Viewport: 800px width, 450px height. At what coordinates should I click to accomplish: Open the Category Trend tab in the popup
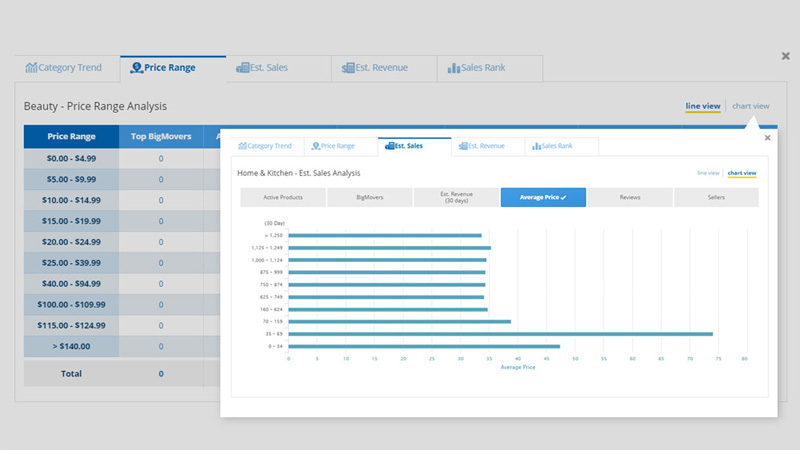tap(267, 146)
